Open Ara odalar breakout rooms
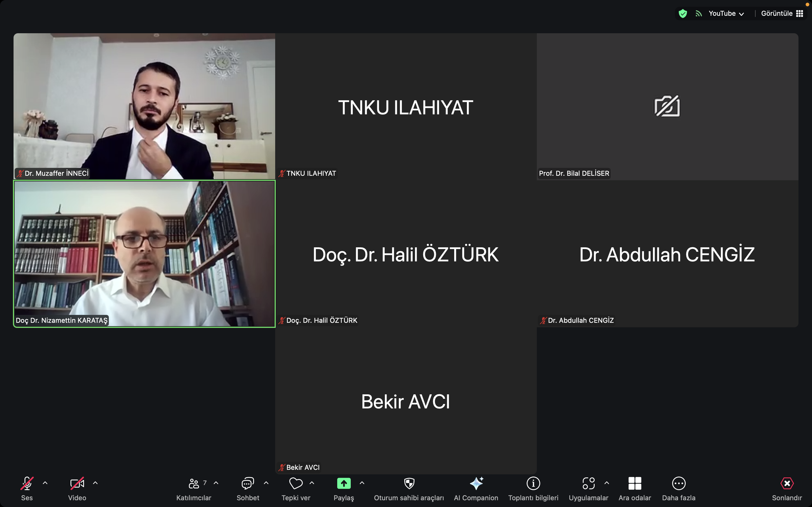This screenshot has height=507, width=812. [x=634, y=484]
